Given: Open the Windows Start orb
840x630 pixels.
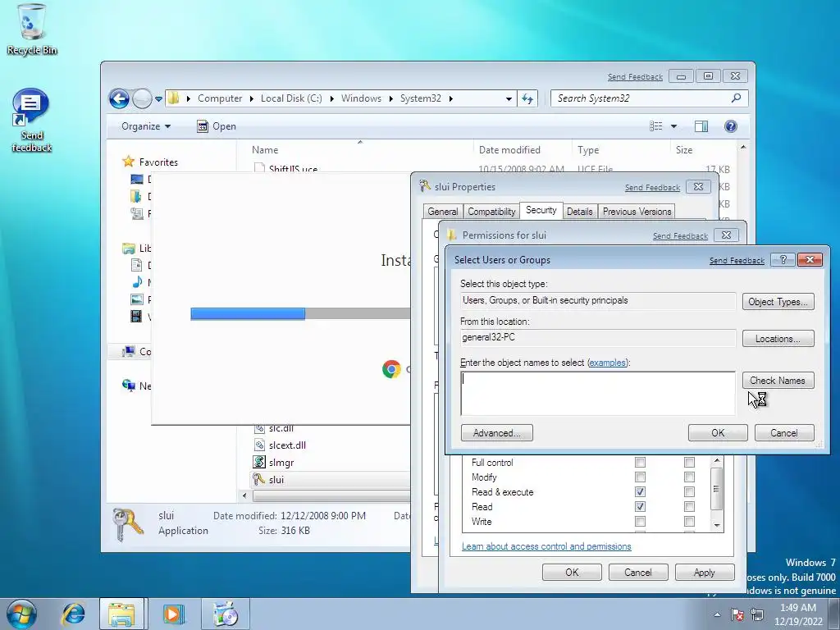Looking at the screenshot, I should click(21, 614).
